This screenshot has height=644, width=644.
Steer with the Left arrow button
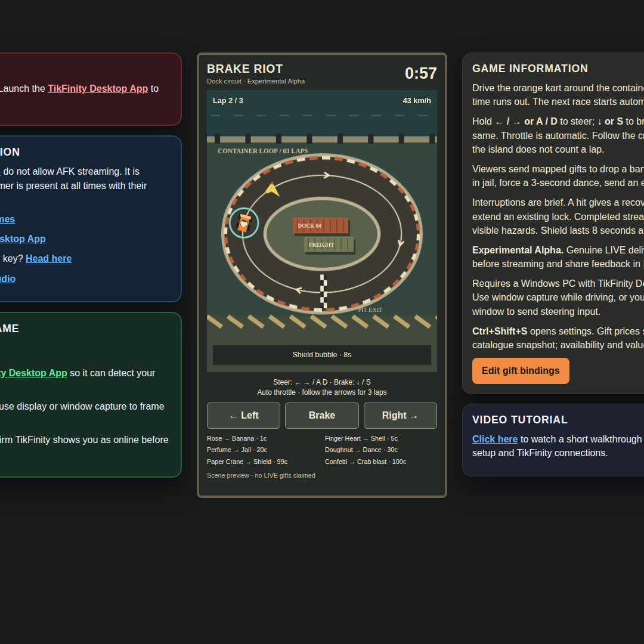243,415
